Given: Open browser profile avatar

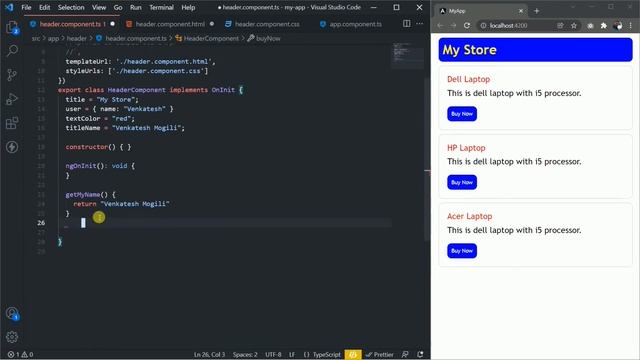Looking at the screenshot, I should click(618, 26).
